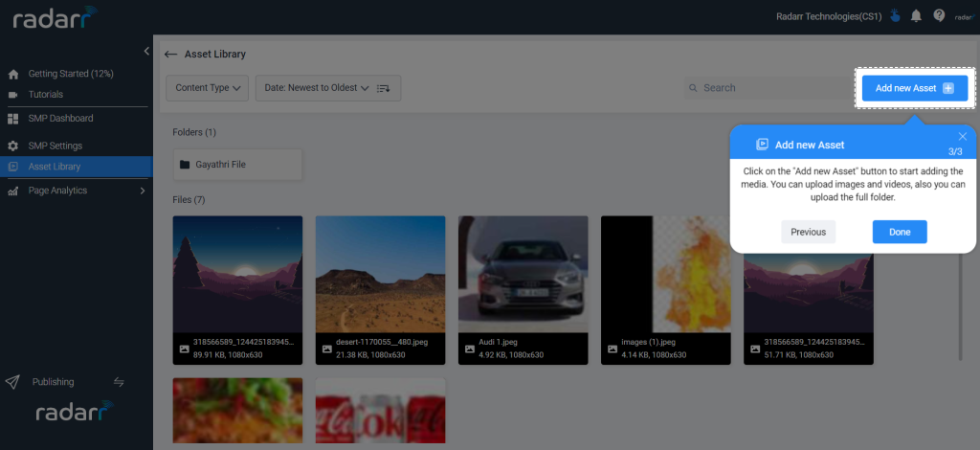Click the video camera icon beside Tutorials
The image size is (980, 450).
(x=13, y=95)
